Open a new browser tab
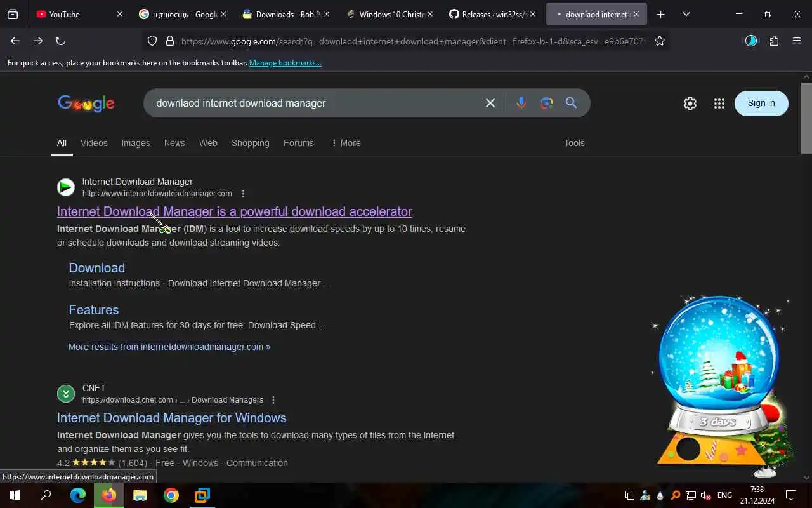This screenshot has height=508, width=812. pos(660,14)
